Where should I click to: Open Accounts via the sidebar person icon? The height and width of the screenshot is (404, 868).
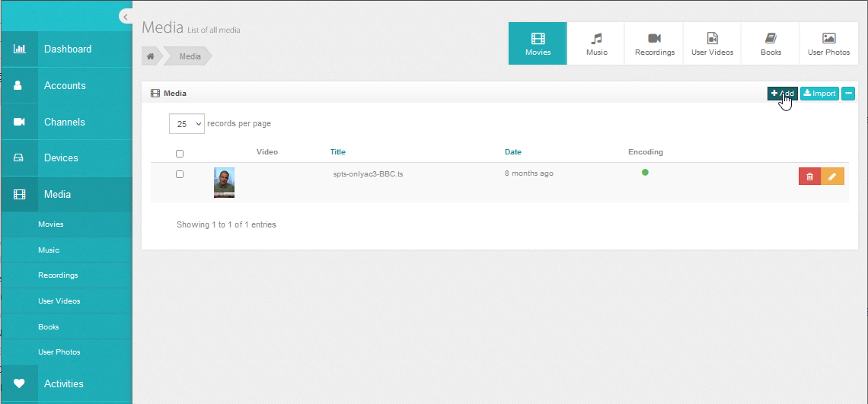click(20, 86)
